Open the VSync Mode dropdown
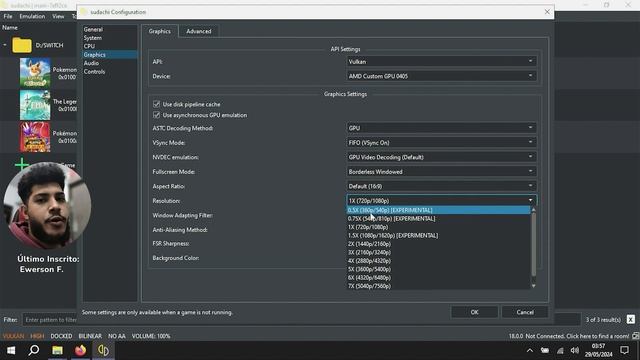Image resolution: width=640 pixels, height=360 pixels. (441, 142)
